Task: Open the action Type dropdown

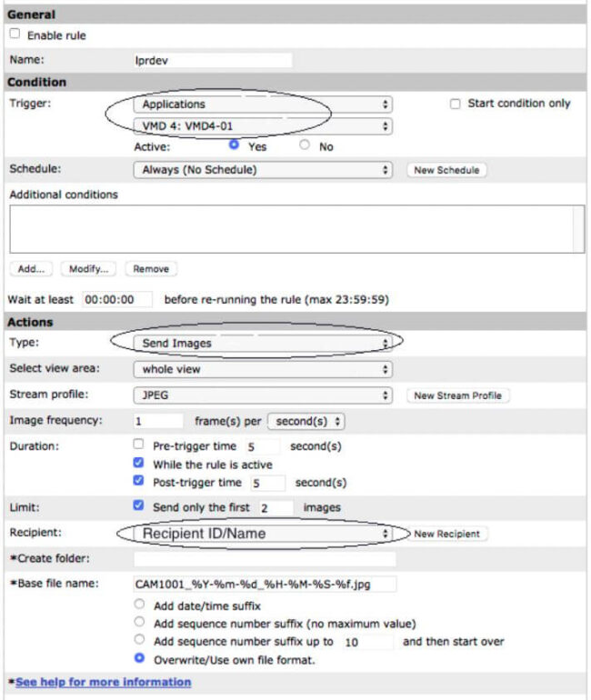Action: coord(263,344)
